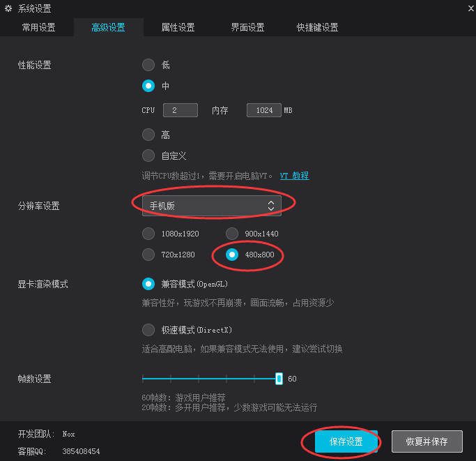
Task: Switch to the 常用设置 tab
Action: point(38,27)
